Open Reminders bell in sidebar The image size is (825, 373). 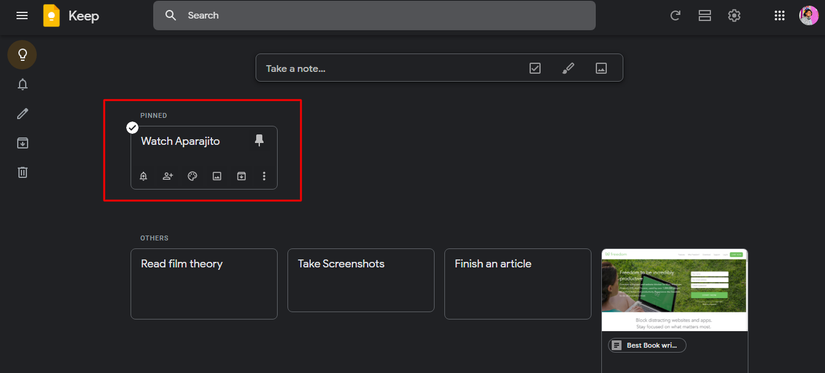[22, 84]
